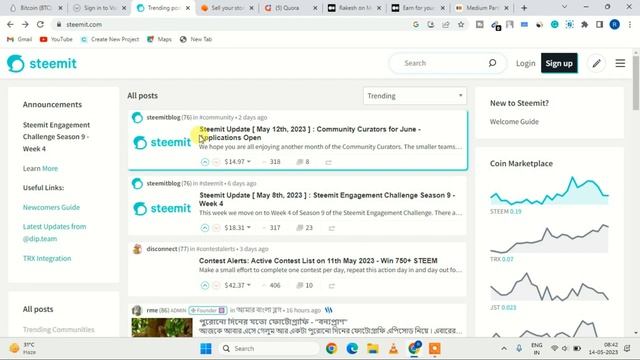Launch Microsoft Edge from the taskbar
Screen dimensions: 640x360
point(352,349)
